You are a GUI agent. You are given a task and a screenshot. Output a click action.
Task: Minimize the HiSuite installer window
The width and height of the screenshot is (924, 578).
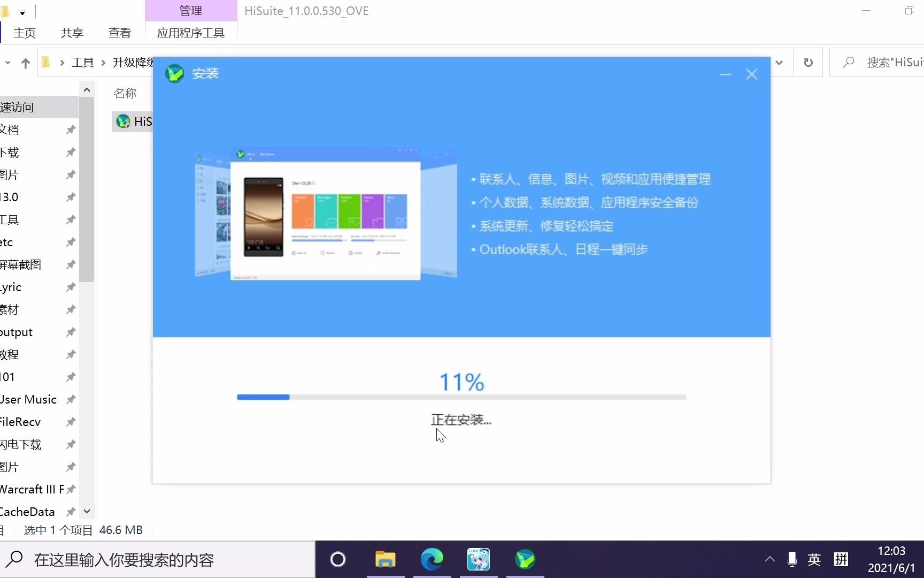coord(725,74)
